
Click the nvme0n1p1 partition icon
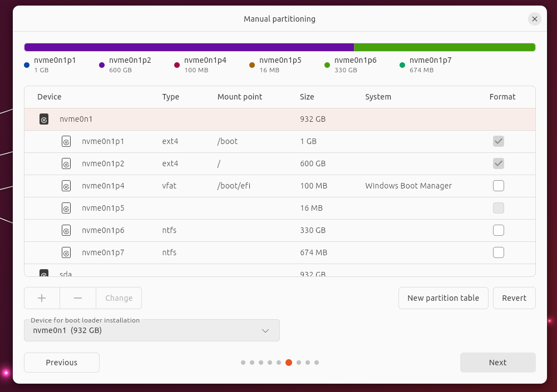pyautogui.click(x=66, y=141)
